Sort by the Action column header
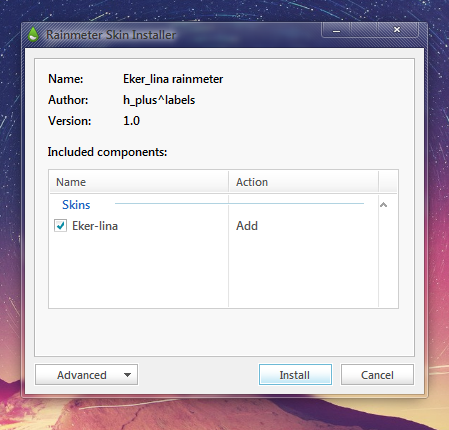Screen dimensions: 449x430 (304, 182)
